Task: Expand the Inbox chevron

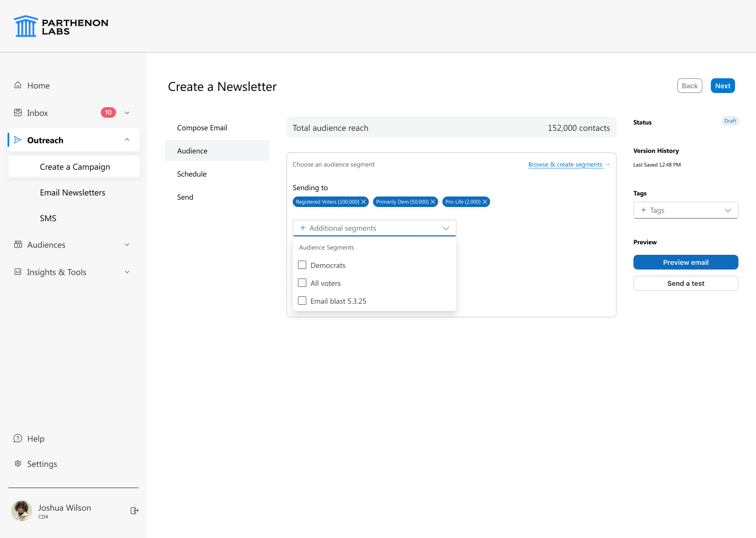Action: (127, 112)
